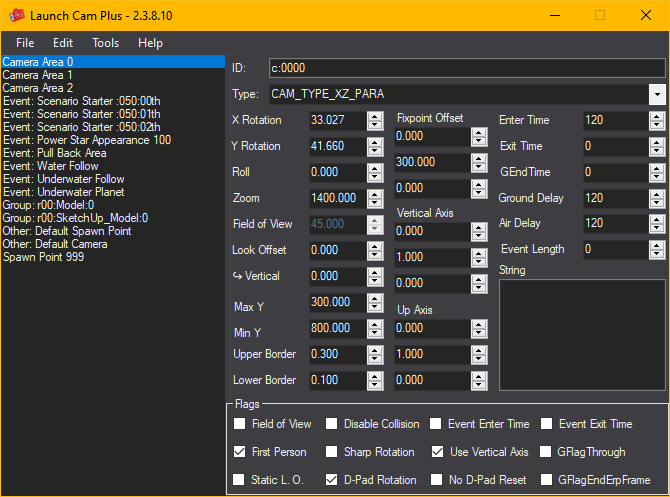The image size is (670, 497).
Task: Select Camera Area 2 in list
Action: coord(113,88)
